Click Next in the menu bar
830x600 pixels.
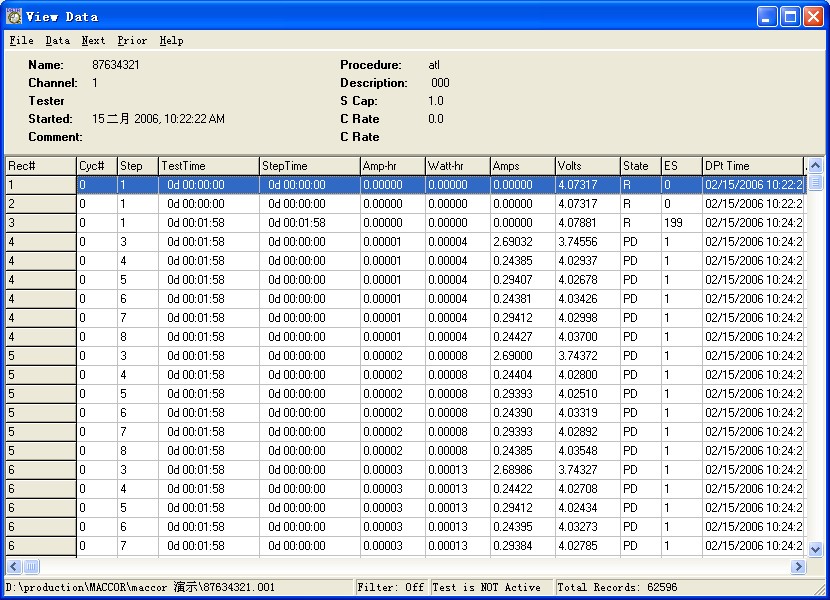point(93,41)
